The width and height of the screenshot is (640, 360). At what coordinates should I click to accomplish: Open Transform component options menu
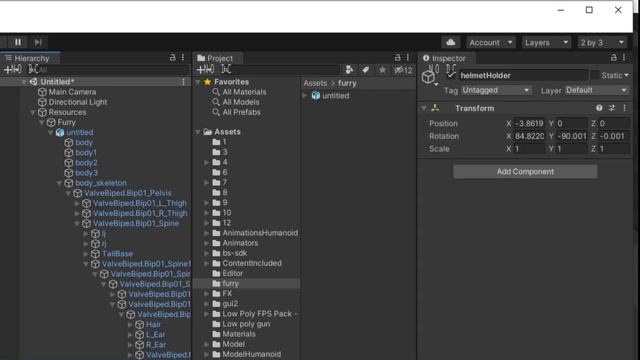(x=624, y=108)
